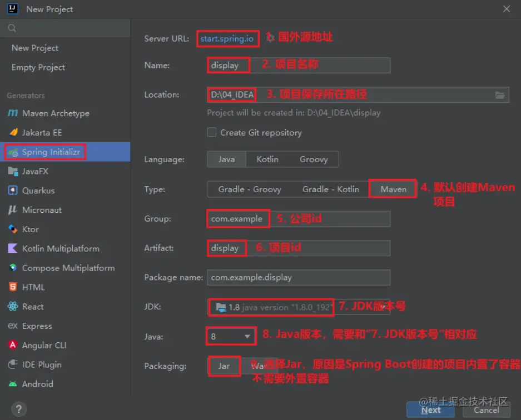
Task: Select Empty Project in sidebar
Action: [38, 67]
